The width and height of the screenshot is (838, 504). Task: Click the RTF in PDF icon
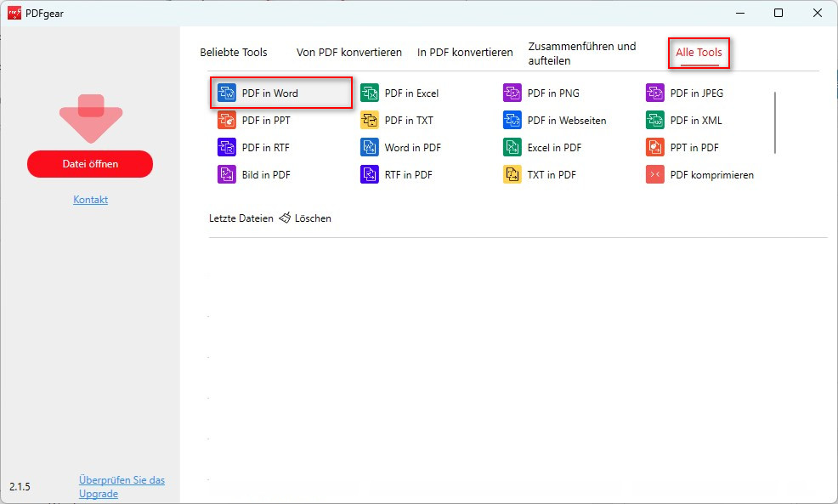(370, 175)
